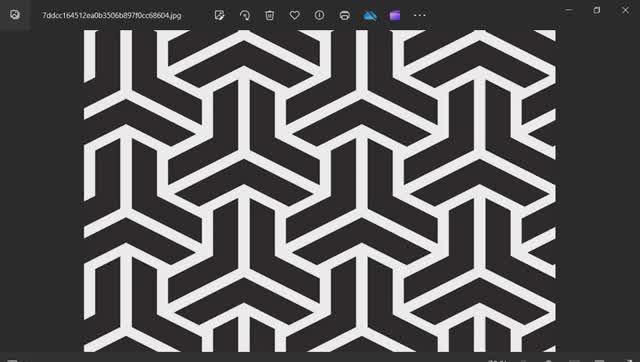Print the image using the printer icon
Viewport: 640px width, 362px height.
point(344,15)
